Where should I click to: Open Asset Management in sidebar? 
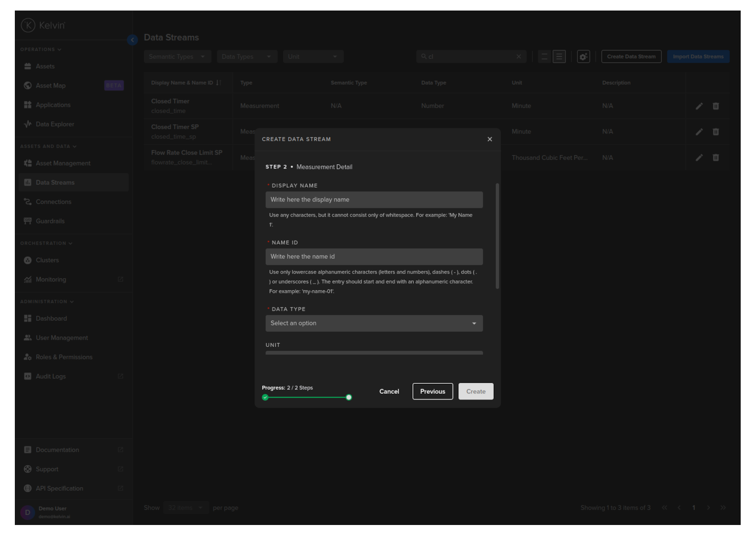pyautogui.click(x=63, y=163)
